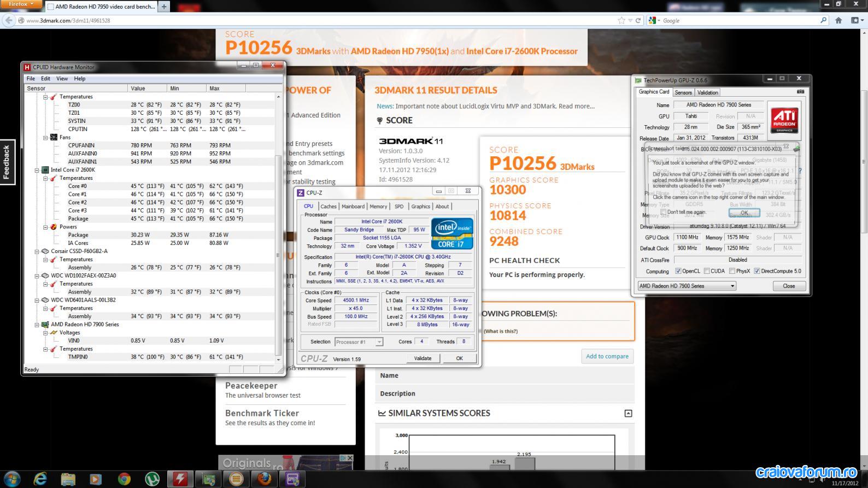
Task: Switch to the Mainboard tab in CPU-Z
Action: [x=353, y=207]
